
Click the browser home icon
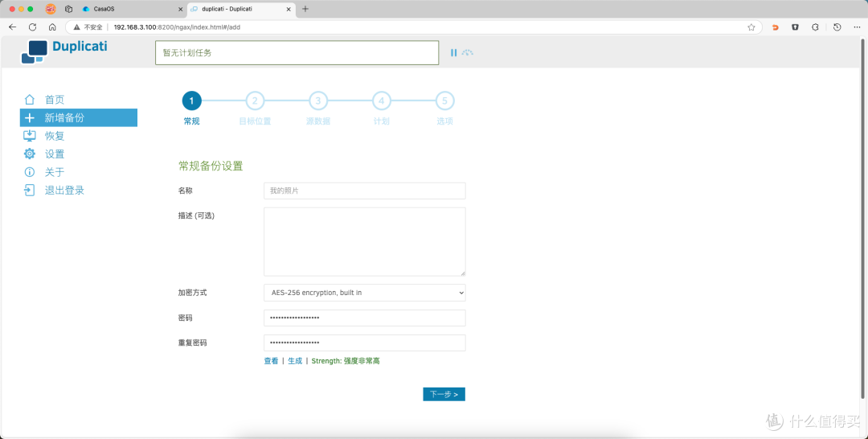52,27
